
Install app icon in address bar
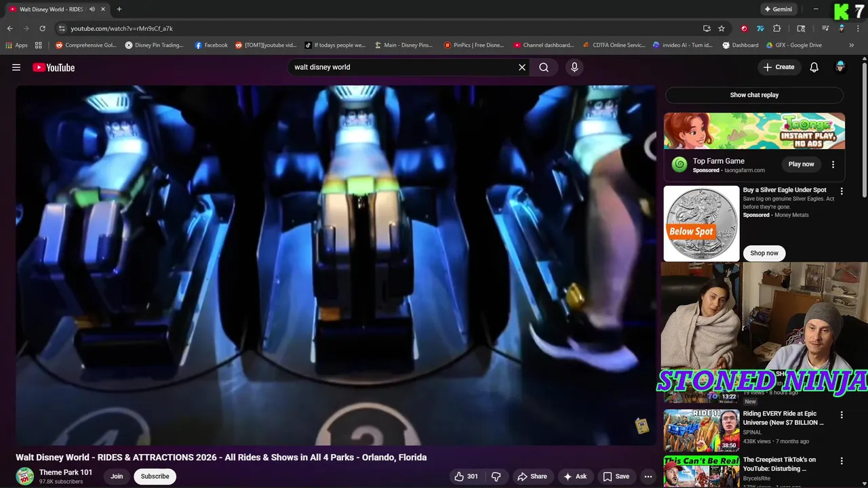707,28
